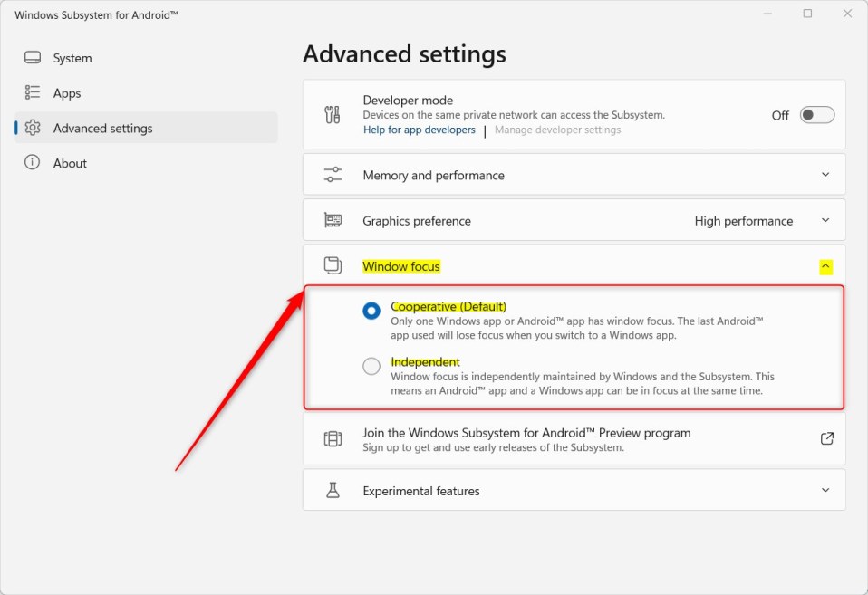This screenshot has height=595, width=868.
Task: Click the Preview program cube icon
Action: coord(333,438)
